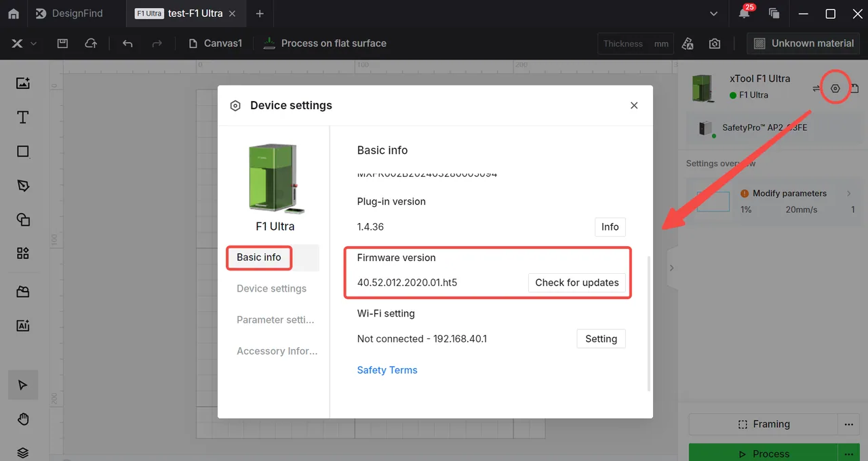Image resolution: width=868 pixels, height=461 pixels.
Task: Click the switch device arrows icon
Action: point(816,89)
